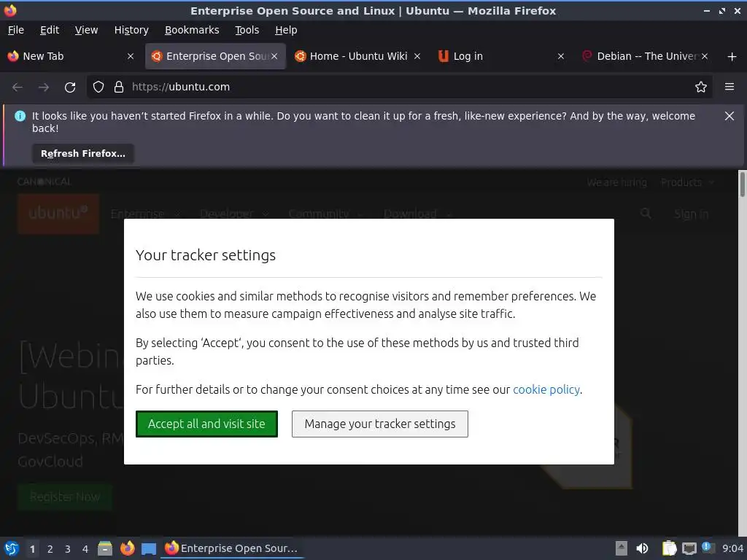747x560 pixels.
Task: Follow the cookie policy link
Action: (x=546, y=389)
